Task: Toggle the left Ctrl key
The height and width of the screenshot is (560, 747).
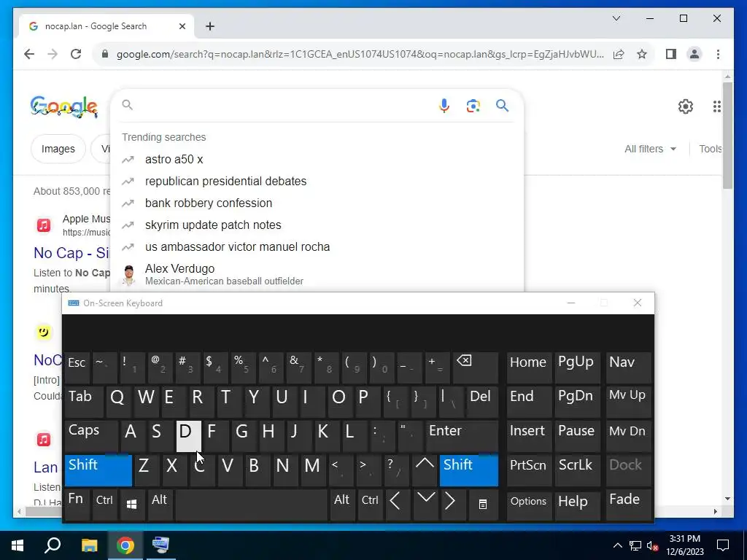Action: point(104,505)
